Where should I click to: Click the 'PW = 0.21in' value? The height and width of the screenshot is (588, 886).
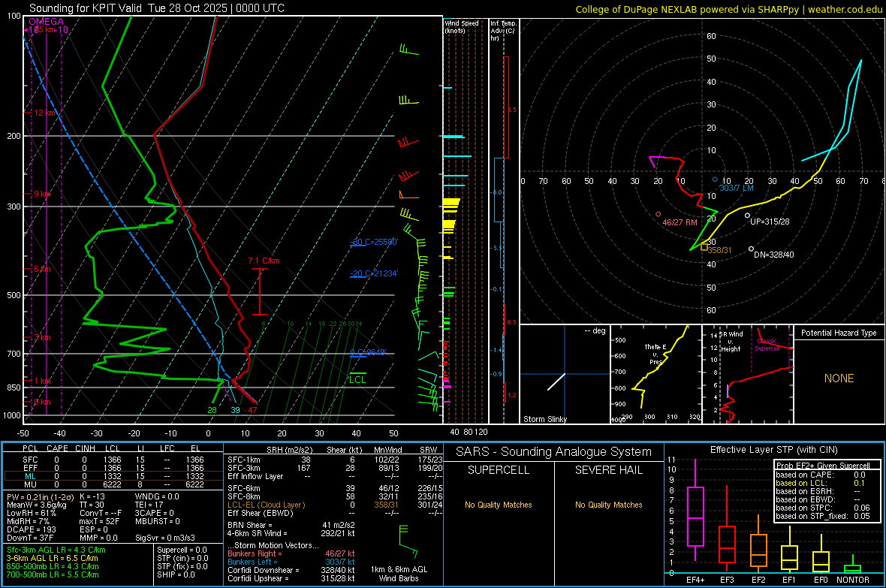[38, 496]
